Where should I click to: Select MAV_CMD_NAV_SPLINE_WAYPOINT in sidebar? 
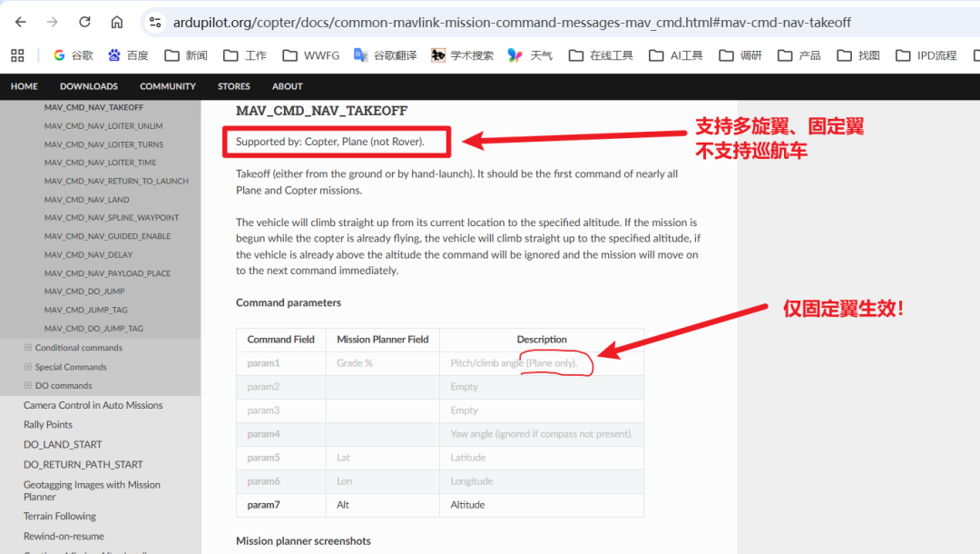[x=112, y=218]
